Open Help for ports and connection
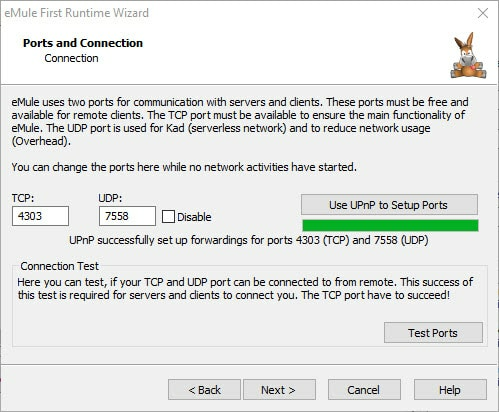 (450, 390)
